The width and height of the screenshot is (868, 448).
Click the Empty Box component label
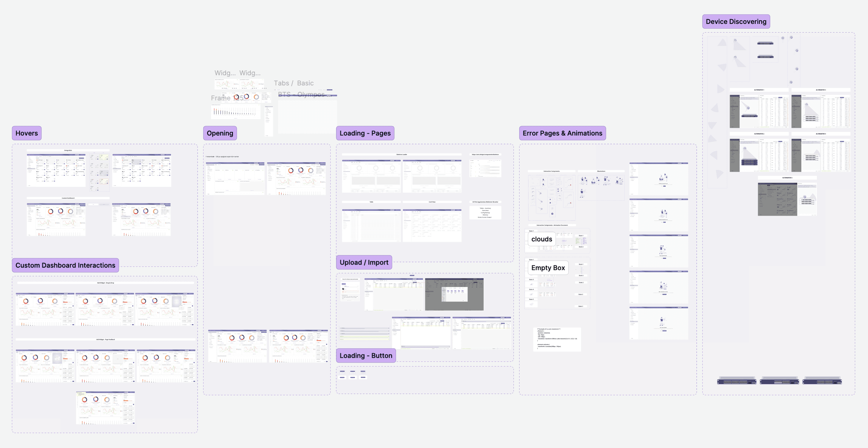(548, 268)
